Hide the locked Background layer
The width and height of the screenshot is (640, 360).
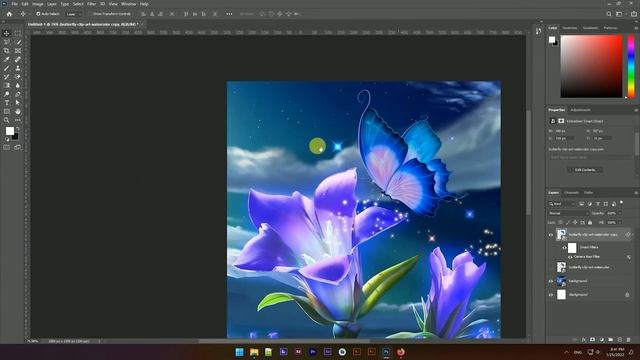tap(551, 295)
